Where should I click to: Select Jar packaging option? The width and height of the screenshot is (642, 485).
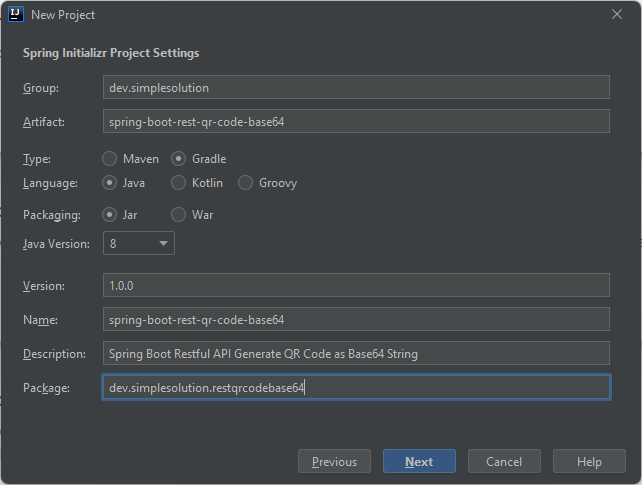(110, 215)
